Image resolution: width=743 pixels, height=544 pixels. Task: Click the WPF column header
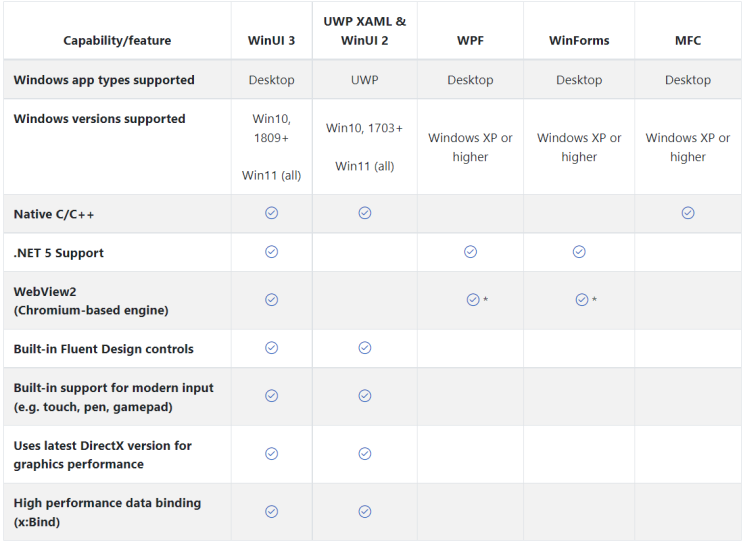point(470,41)
